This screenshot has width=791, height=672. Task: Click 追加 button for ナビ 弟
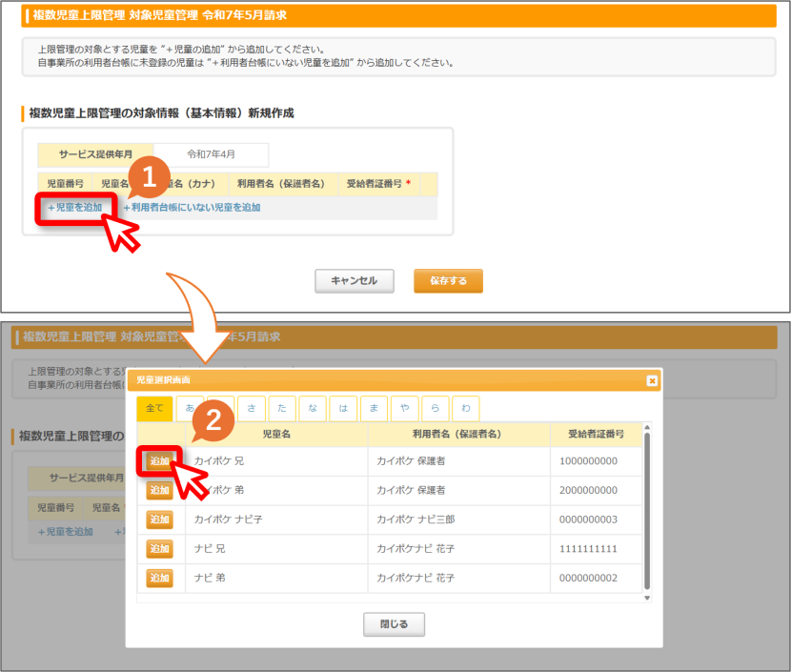coord(159,578)
